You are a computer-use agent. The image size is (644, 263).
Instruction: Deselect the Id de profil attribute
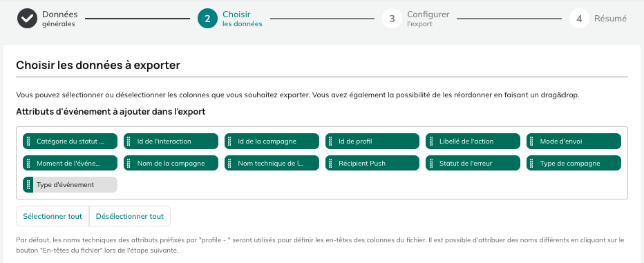point(372,141)
